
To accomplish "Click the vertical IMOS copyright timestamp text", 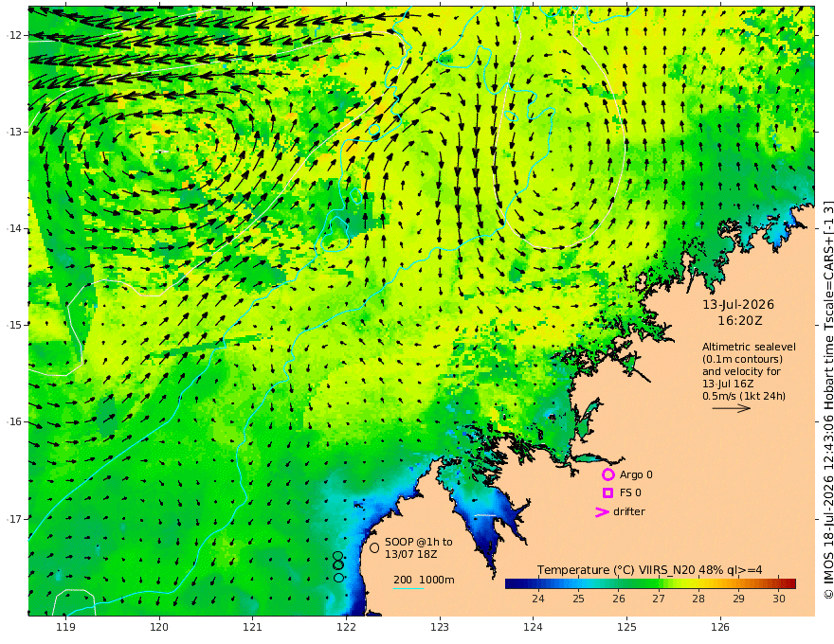I will click(828, 400).
